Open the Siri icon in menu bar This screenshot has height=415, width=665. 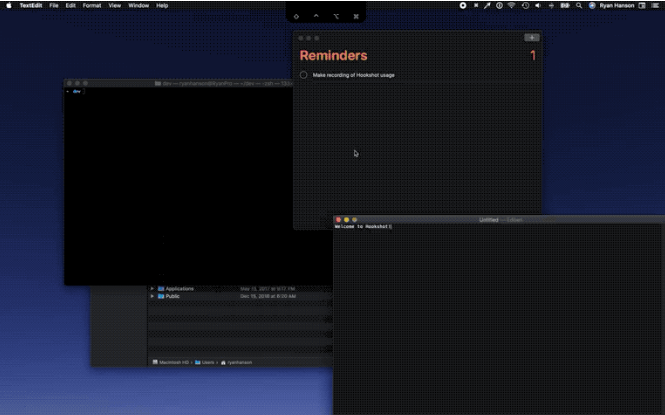[592, 6]
